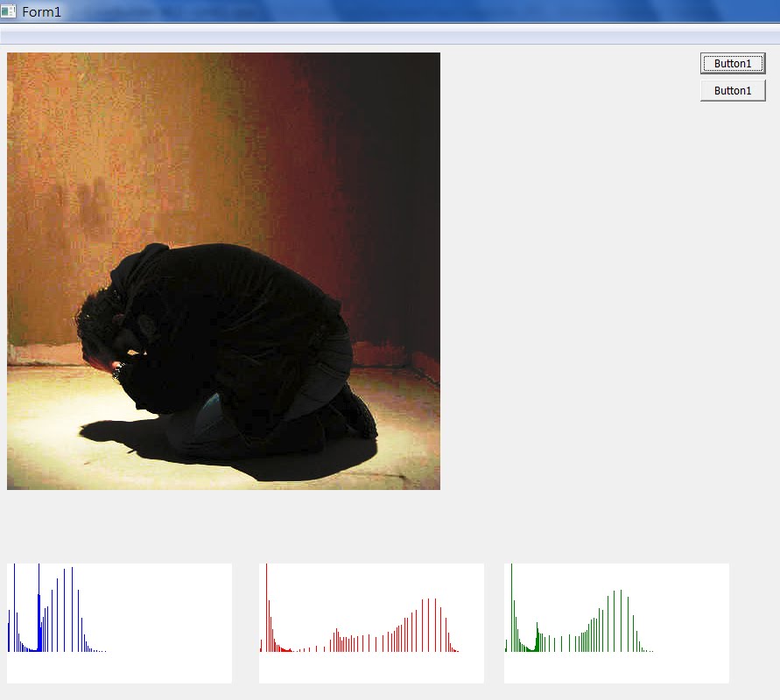Image resolution: width=780 pixels, height=700 pixels.
Task: Select the green channel histogram panel
Action: (x=616, y=623)
